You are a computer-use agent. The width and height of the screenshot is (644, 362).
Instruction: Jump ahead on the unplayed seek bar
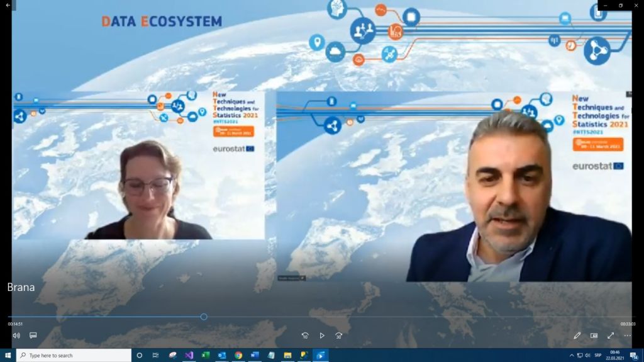421,317
